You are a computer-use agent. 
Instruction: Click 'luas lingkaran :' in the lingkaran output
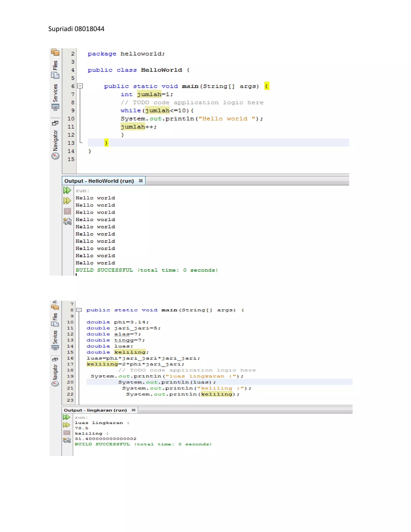click(102, 423)
